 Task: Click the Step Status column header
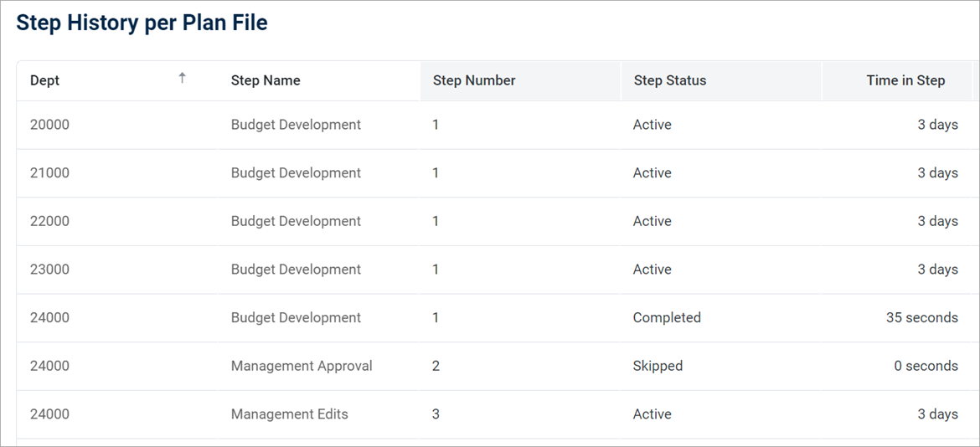[670, 81]
